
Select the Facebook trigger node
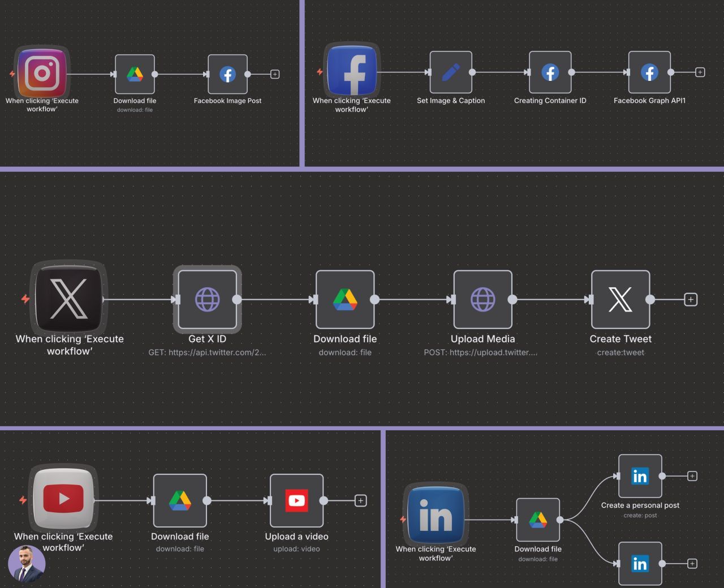[352, 70]
